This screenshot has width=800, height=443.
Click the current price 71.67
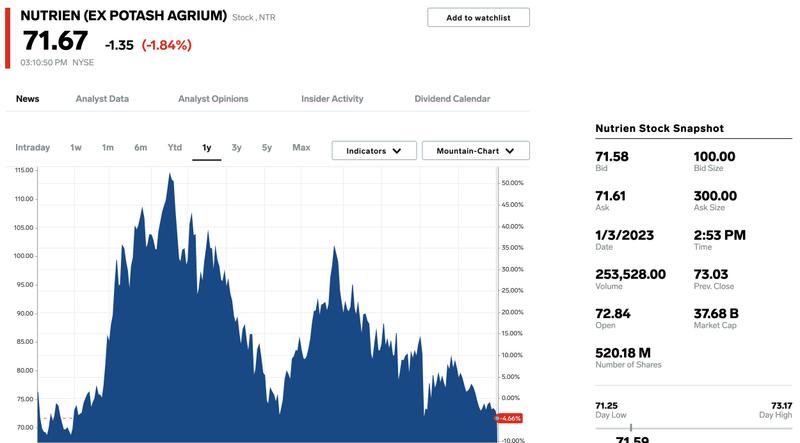coord(55,41)
